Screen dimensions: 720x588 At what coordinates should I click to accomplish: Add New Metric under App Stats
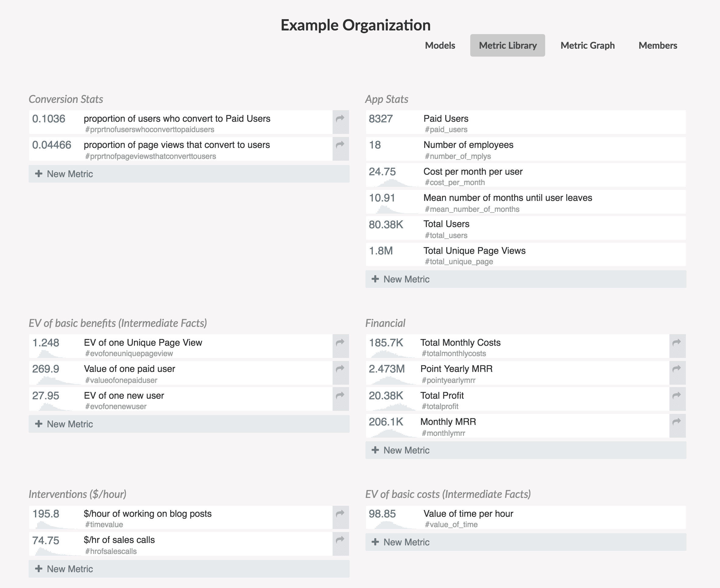[526, 279]
